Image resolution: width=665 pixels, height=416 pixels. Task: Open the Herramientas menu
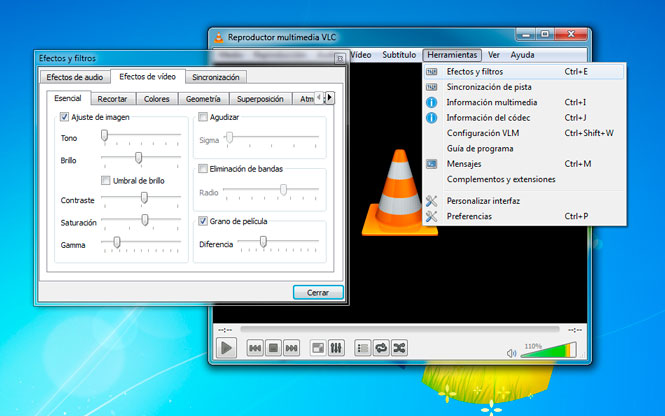pyautogui.click(x=452, y=55)
